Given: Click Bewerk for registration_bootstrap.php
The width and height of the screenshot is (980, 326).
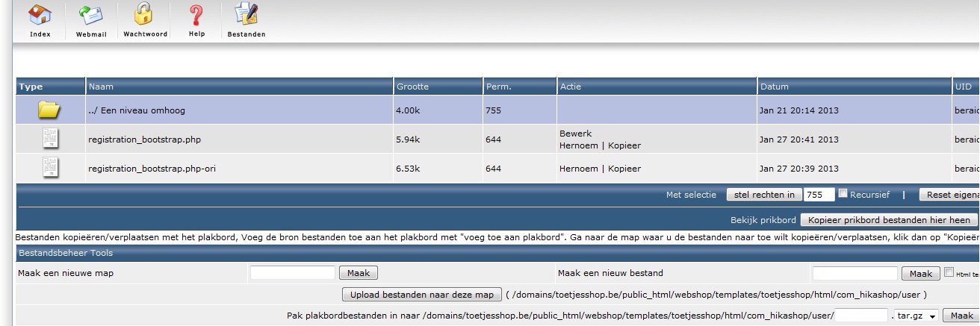Looking at the screenshot, I should [x=575, y=134].
